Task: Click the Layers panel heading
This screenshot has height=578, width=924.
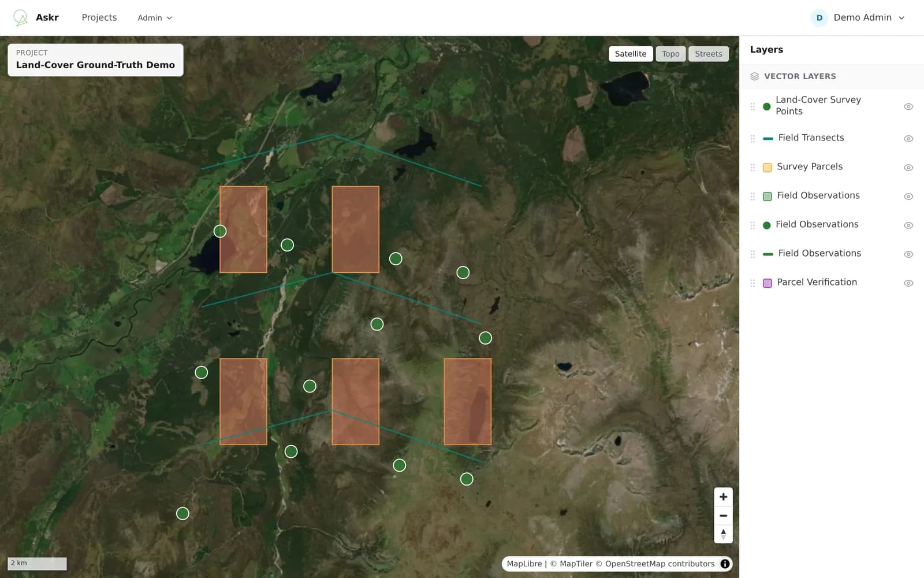Action: 766,50
